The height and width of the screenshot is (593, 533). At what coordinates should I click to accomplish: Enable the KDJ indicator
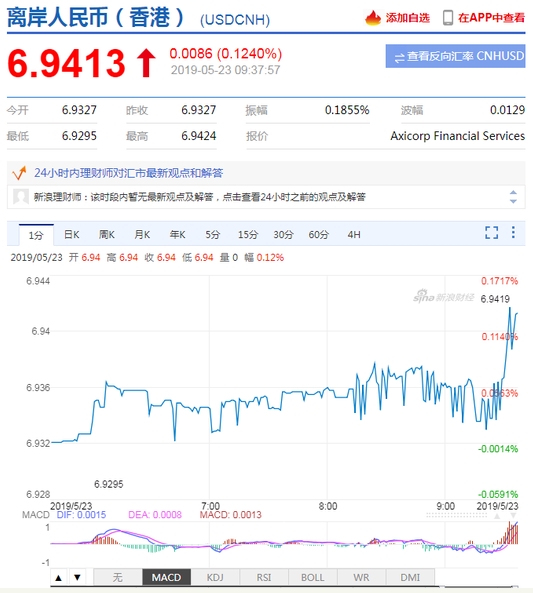coord(215,577)
